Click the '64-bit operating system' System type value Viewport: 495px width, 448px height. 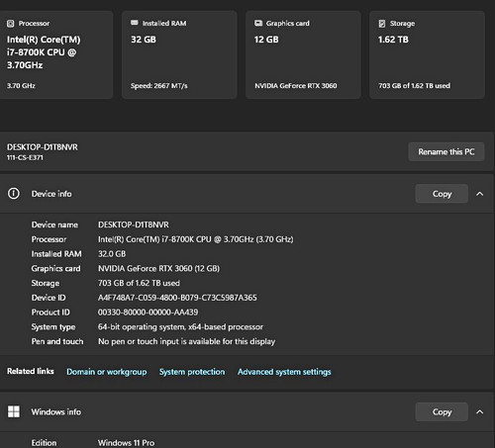(x=180, y=326)
